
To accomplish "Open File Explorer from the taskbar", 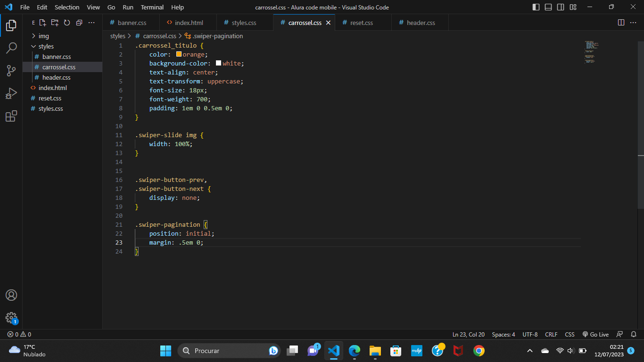I will (375, 351).
